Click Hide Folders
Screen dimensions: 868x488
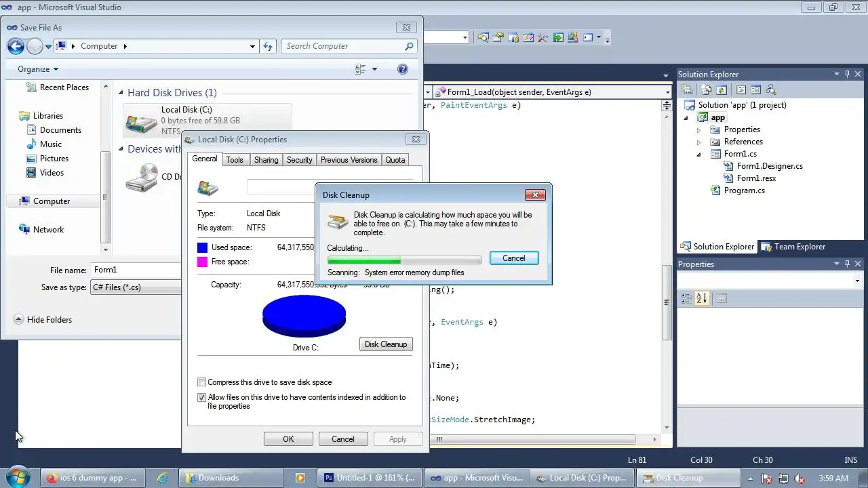coord(43,320)
